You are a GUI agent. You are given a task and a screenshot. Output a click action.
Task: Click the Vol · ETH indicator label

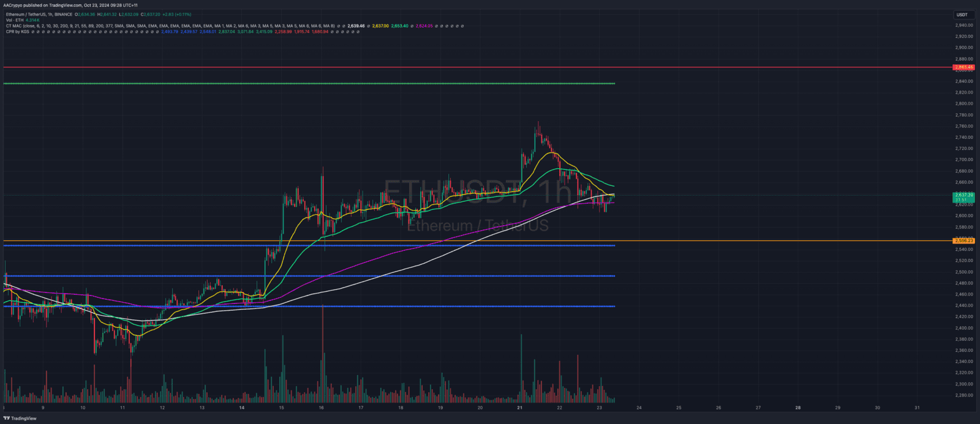[x=15, y=20]
